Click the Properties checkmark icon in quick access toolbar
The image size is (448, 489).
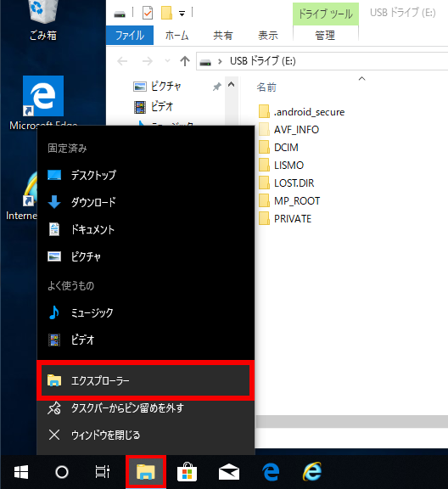(148, 13)
